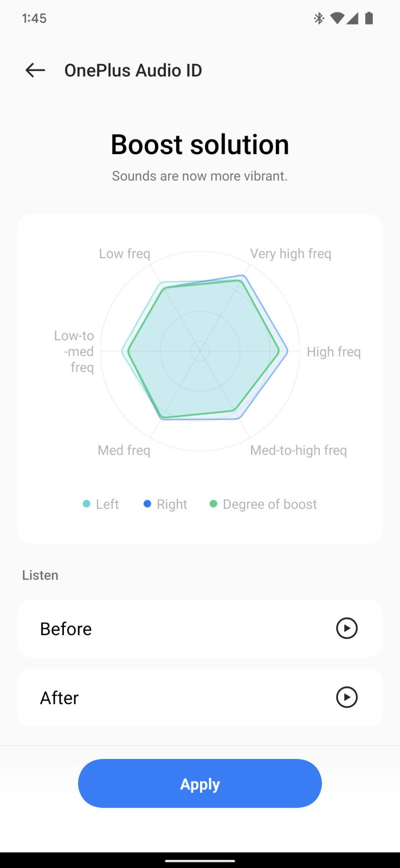
Task: Tap the home gesture navigation bar
Action: pos(200,860)
